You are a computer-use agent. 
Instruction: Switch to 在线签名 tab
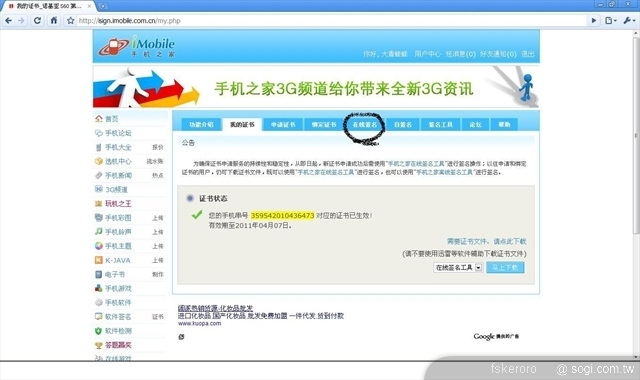(364, 124)
